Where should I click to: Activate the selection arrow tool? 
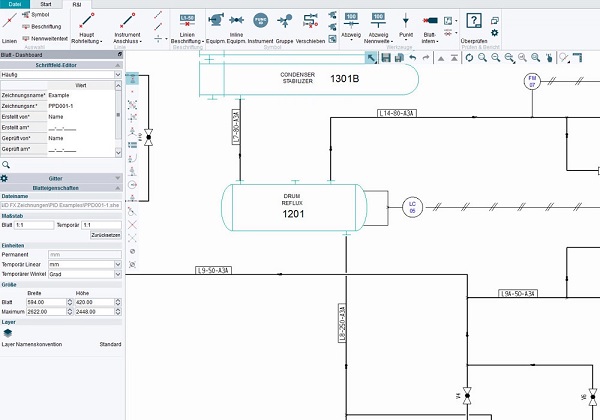pos(371,58)
